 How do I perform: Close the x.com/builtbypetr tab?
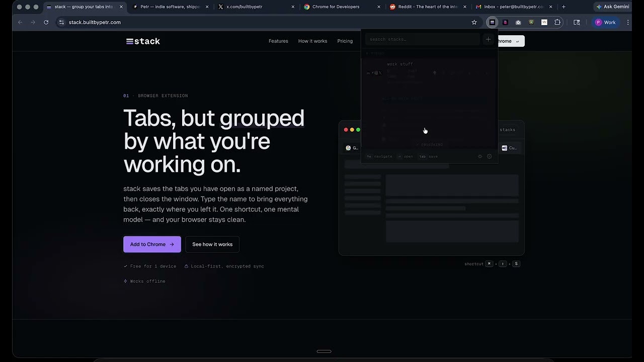(293, 7)
